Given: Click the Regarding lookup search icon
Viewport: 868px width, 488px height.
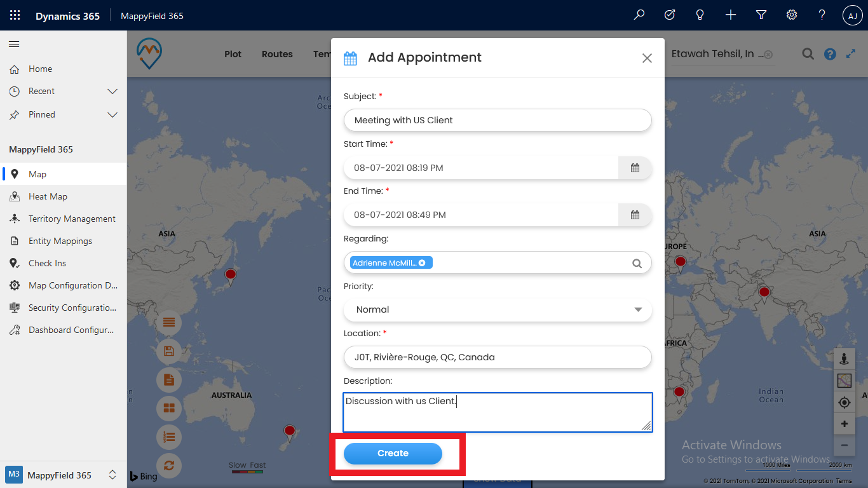Looking at the screenshot, I should (637, 264).
